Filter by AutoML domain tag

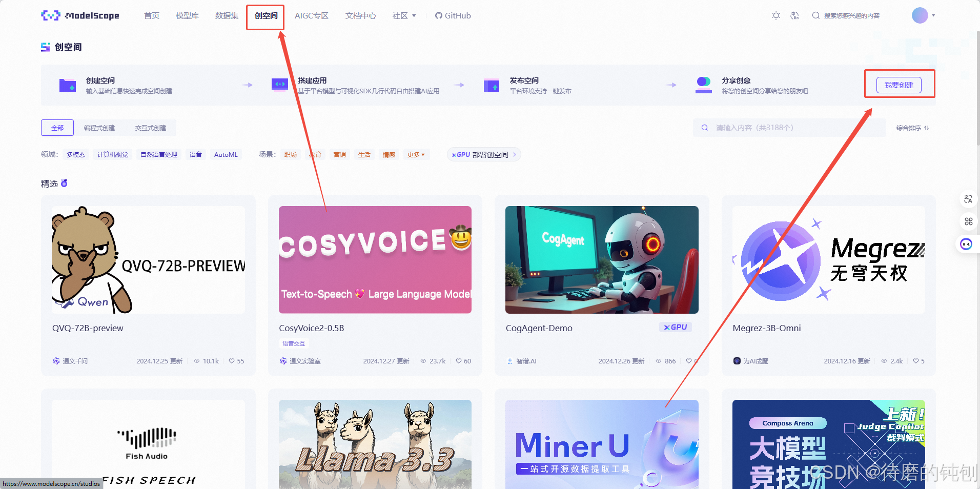pos(226,154)
